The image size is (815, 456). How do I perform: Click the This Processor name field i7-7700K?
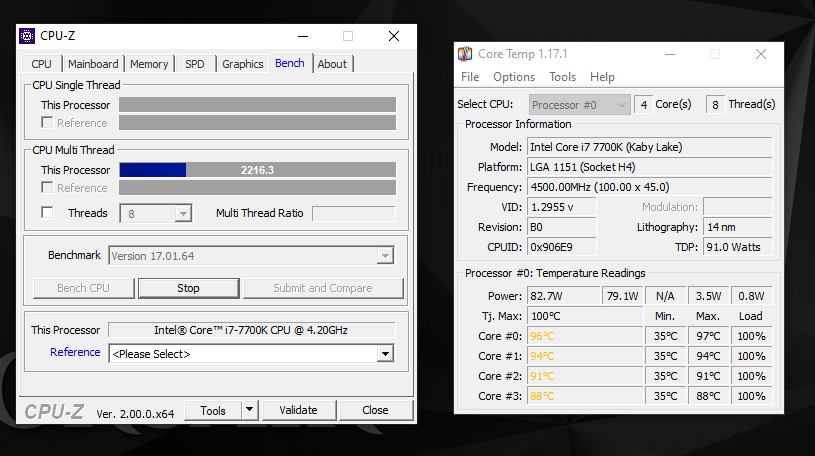pyautogui.click(x=252, y=330)
